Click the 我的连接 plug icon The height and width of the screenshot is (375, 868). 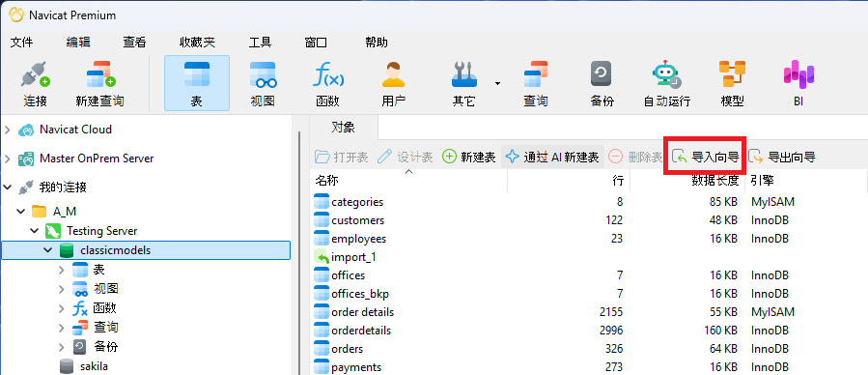25,187
